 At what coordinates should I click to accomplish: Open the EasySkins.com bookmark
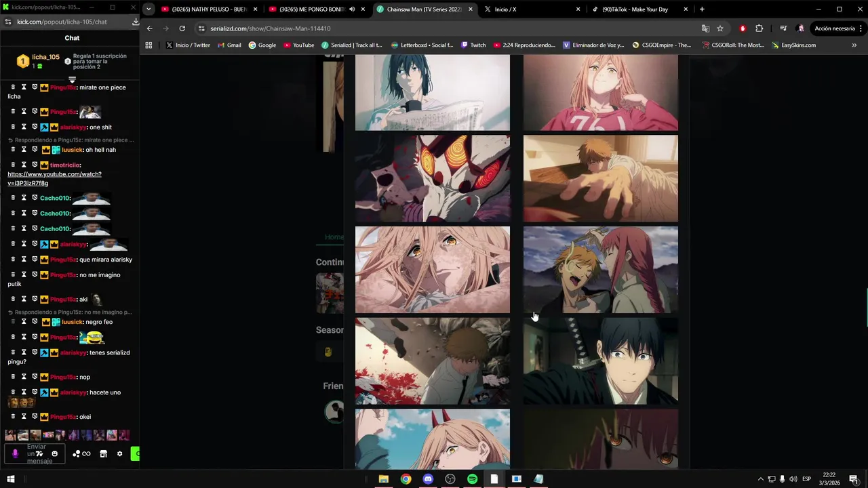(793, 45)
